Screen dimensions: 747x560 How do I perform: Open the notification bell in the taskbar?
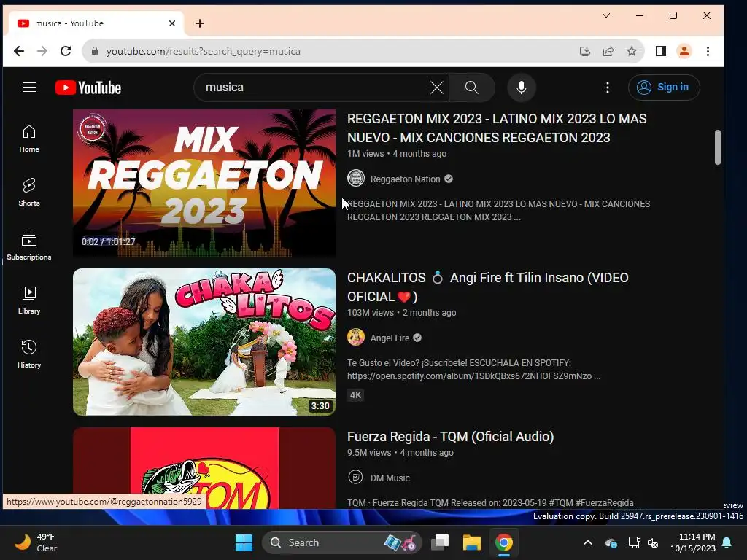727,542
